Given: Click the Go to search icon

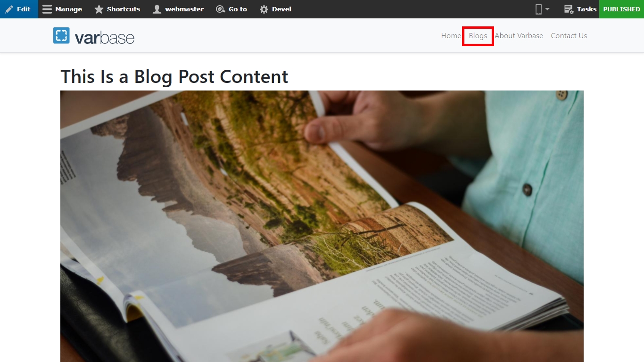Looking at the screenshot, I should click(220, 9).
